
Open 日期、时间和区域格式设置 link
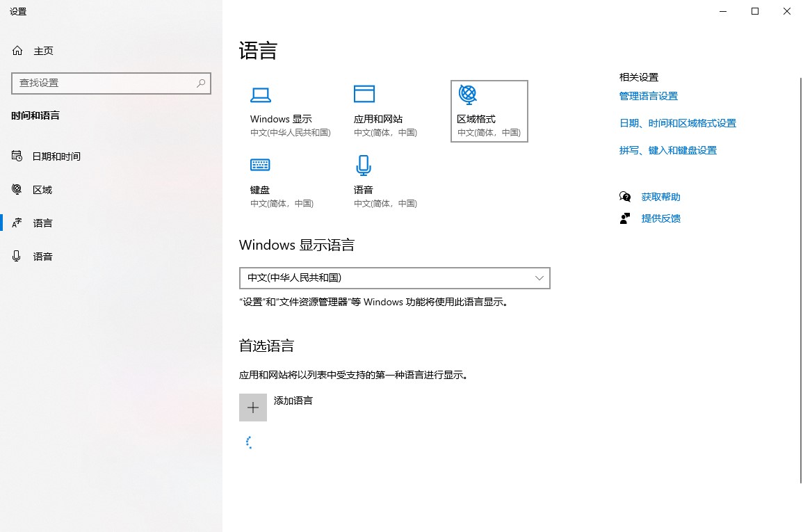coord(677,123)
